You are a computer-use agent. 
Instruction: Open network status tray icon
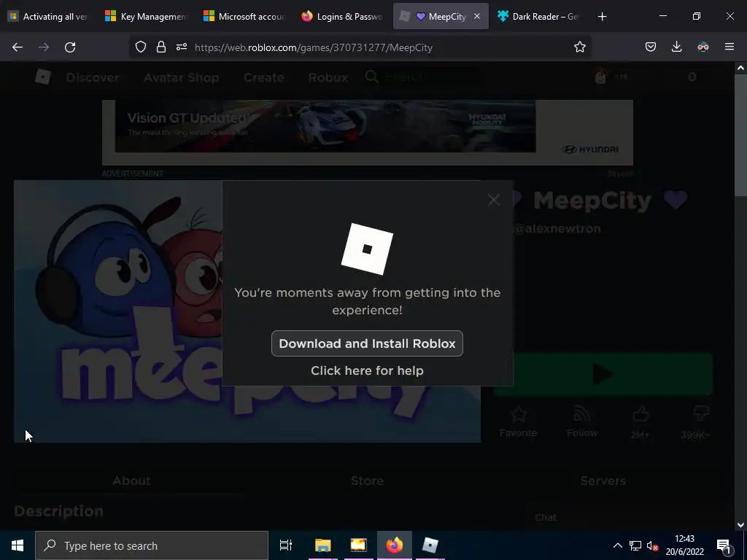(635, 545)
